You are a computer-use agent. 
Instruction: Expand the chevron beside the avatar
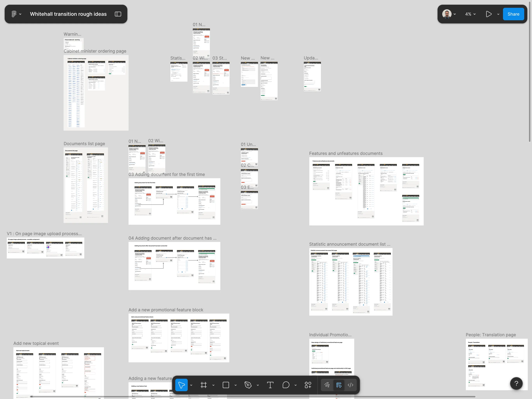(454, 14)
